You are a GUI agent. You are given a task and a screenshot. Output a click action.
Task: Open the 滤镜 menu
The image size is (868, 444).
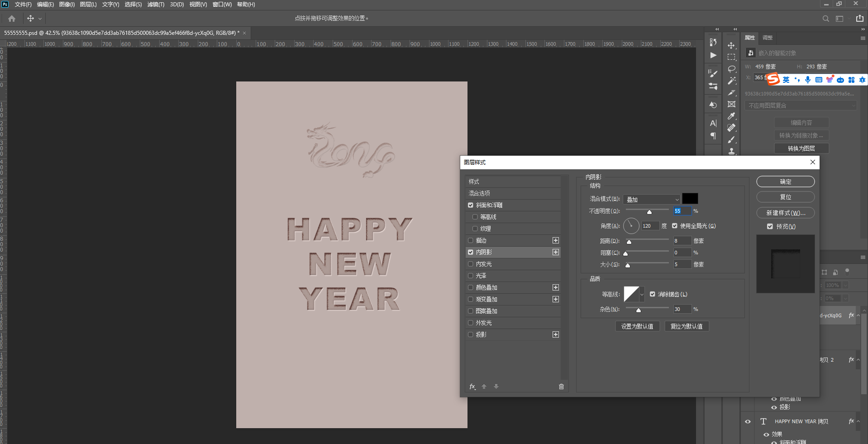click(156, 5)
